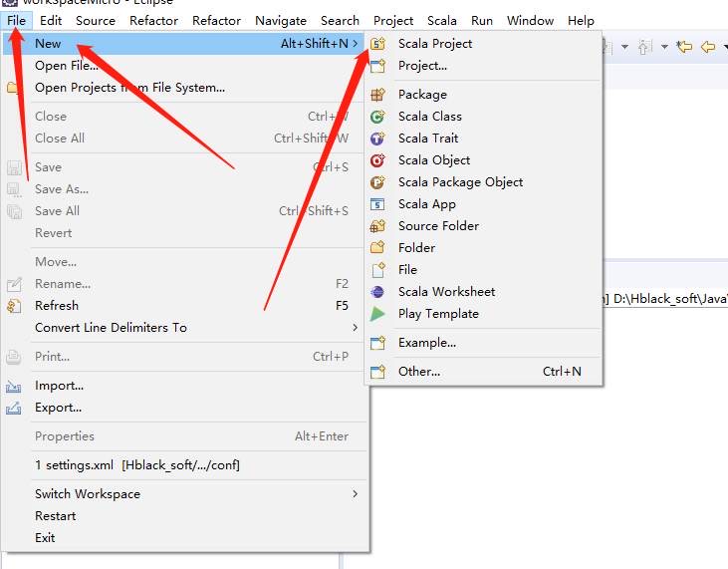
Task: Click the Scala Project icon in New submenu
Action: [377, 44]
